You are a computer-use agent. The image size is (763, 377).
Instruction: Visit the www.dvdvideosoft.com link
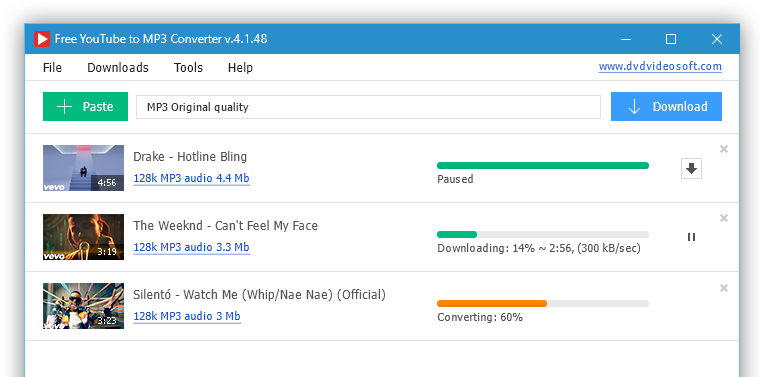point(660,67)
